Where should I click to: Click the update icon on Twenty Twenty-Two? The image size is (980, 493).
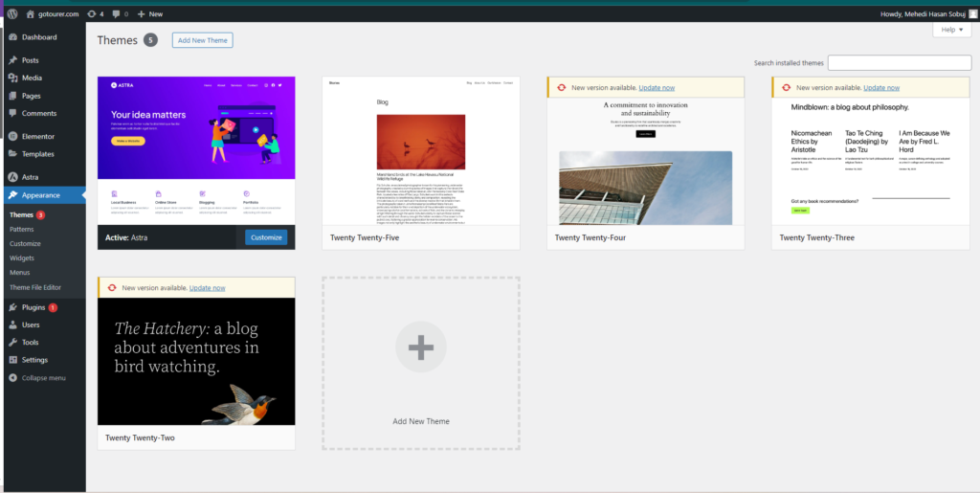click(x=112, y=288)
